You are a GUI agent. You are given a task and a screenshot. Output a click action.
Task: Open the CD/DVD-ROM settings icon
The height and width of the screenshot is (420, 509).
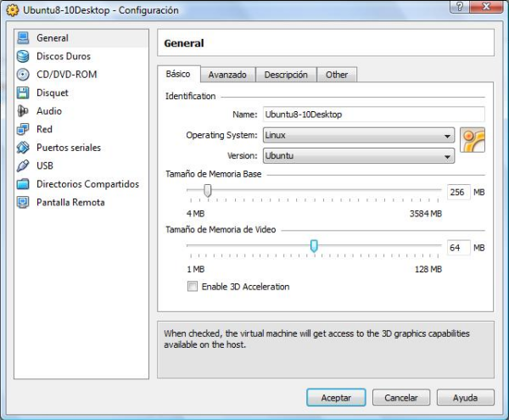pyautogui.click(x=23, y=75)
